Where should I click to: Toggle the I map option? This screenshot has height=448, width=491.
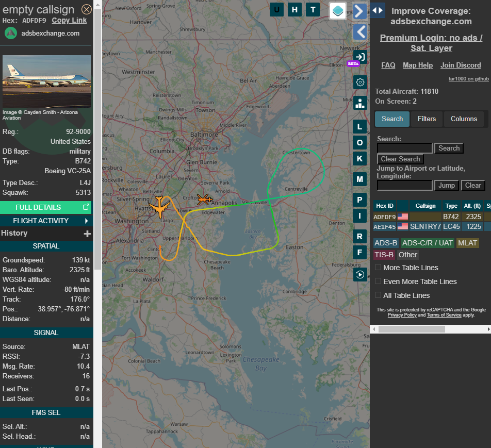pyautogui.click(x=360, y=215)
